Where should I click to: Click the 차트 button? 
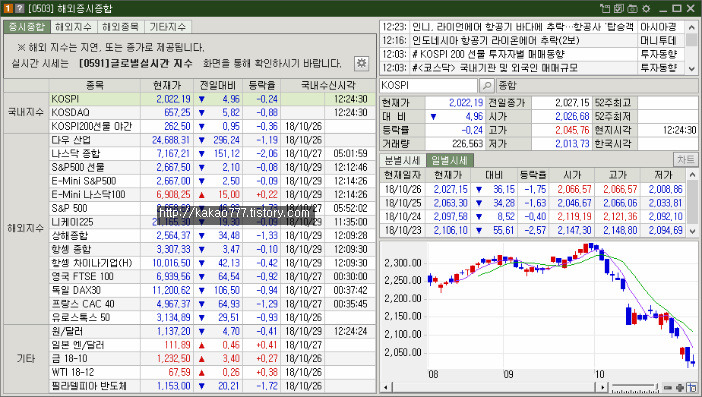pos(685,159)
